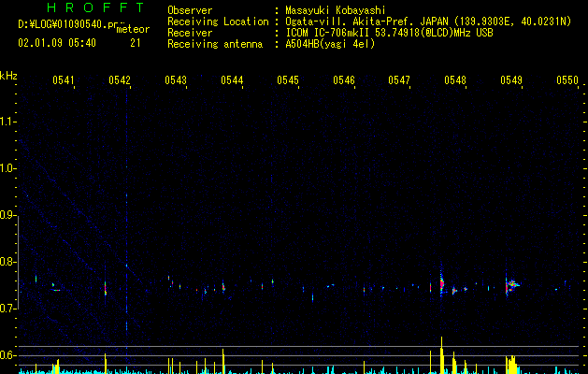588x374 pixels.
Task: Click the 0543 time axis marker
Action: (176, 80)
